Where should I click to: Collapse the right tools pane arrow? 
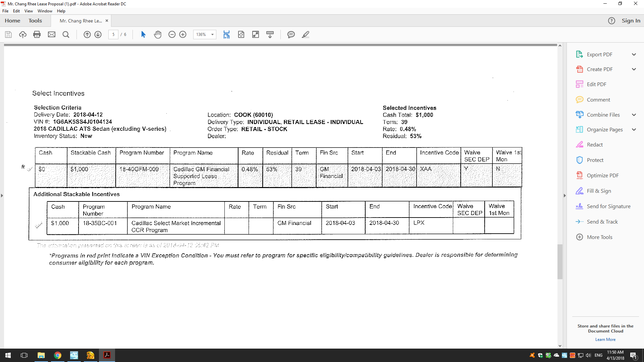[565, 195]
